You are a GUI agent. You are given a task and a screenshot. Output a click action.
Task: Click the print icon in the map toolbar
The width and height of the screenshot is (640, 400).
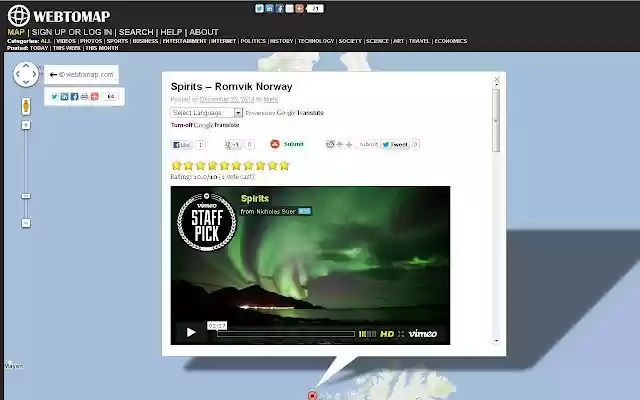pos(84,96)
